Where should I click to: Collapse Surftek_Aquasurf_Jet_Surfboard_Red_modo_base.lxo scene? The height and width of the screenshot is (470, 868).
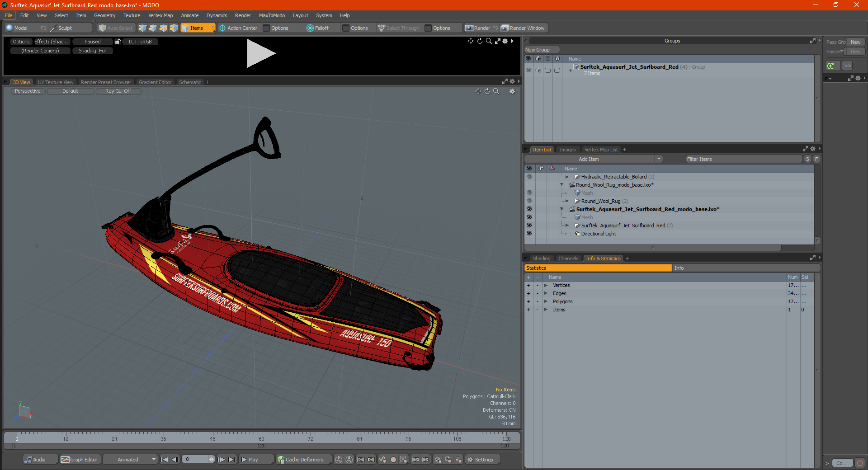(x=562, y=209)
